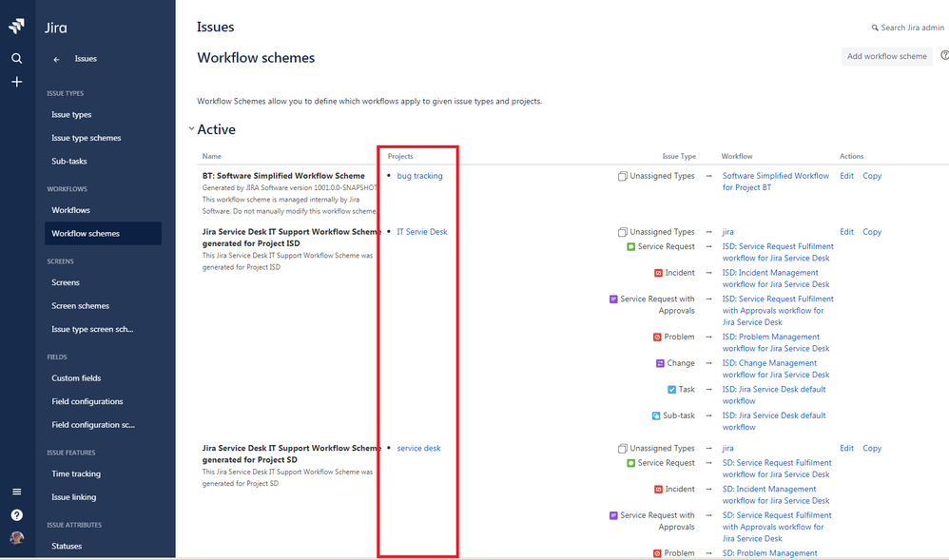
Task: Open Issue linking in sidebar
Action: click(74, 497)
